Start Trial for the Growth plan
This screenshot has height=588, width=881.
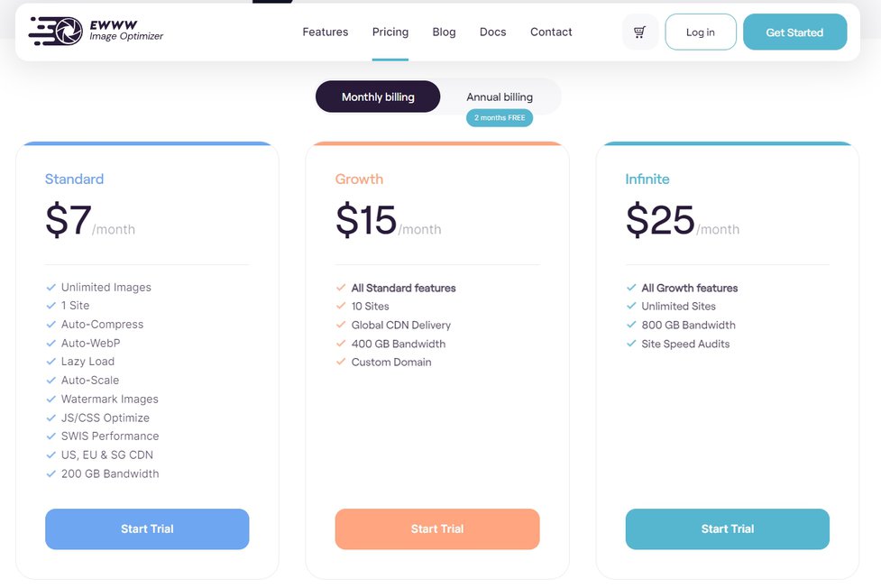click(x=437, y=529)
